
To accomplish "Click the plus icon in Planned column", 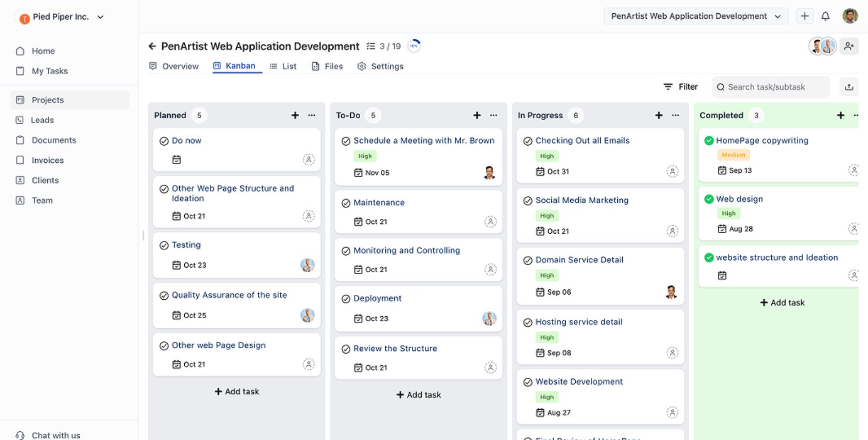I will [x=295, y=116].
